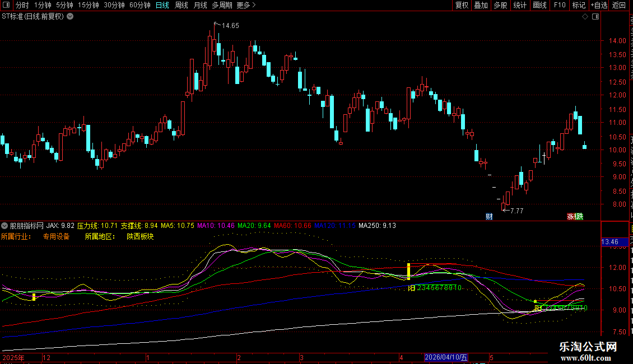Click the MA20: 9.64 indicator label
This screenshot has width=633, height=364.
click(254, 226)
